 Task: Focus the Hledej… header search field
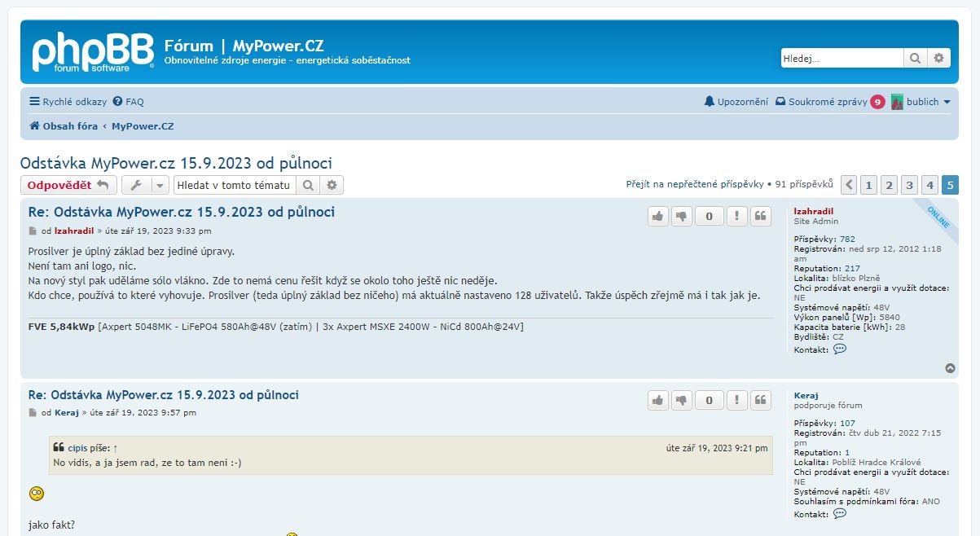coord(842,58)
